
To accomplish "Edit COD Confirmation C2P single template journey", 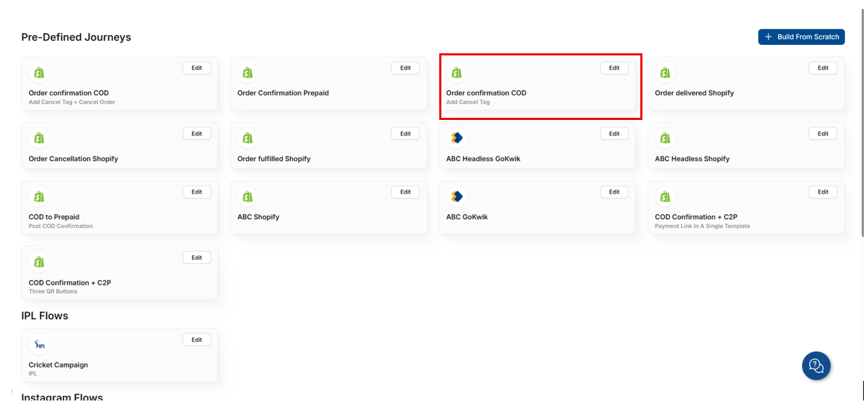I will (823, 191).
